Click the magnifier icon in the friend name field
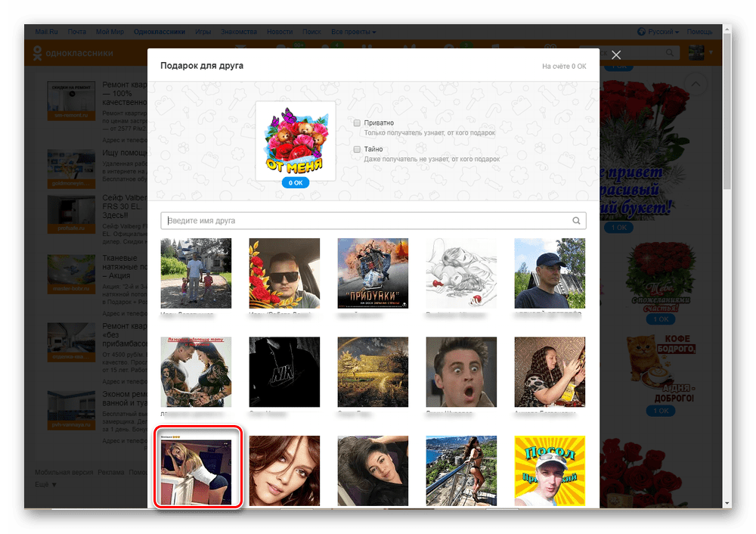Image resolution: width=756 pixels, height=534 pixels. click(x=576, y=220)
